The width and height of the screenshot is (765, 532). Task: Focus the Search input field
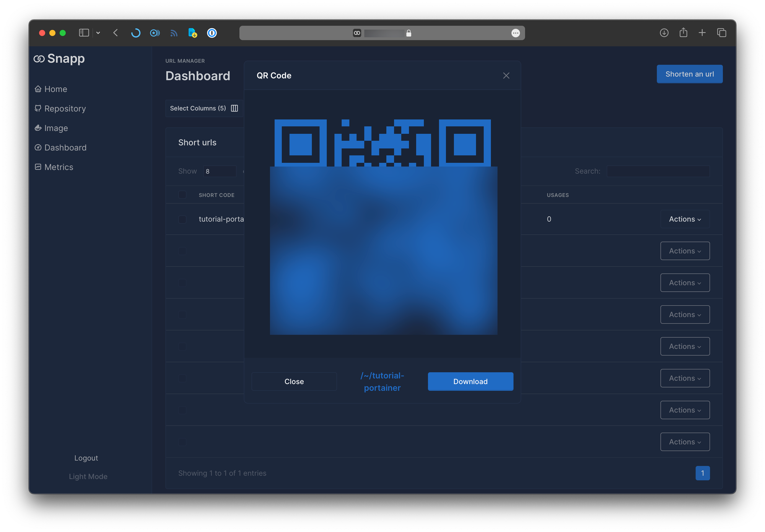(658, 171)
